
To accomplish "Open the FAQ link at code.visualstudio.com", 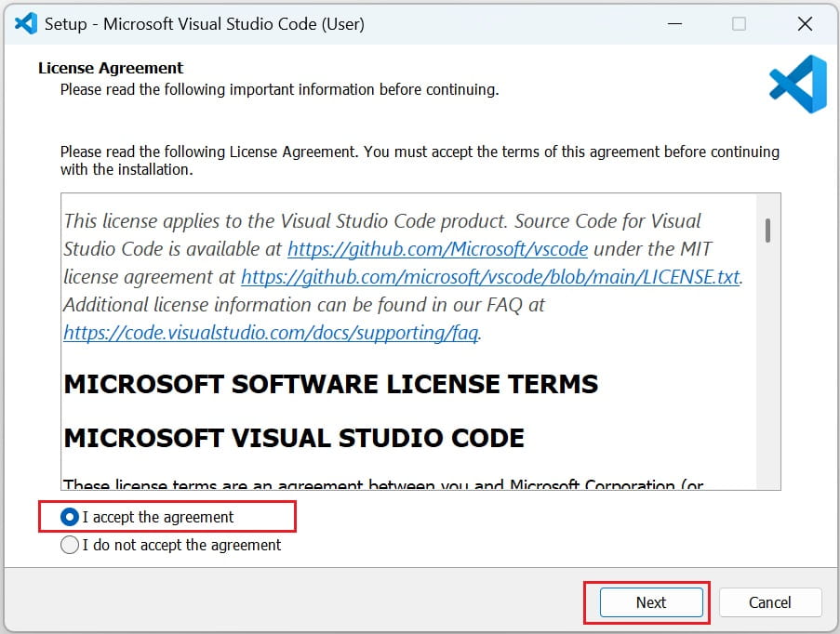I will [269, 333].
